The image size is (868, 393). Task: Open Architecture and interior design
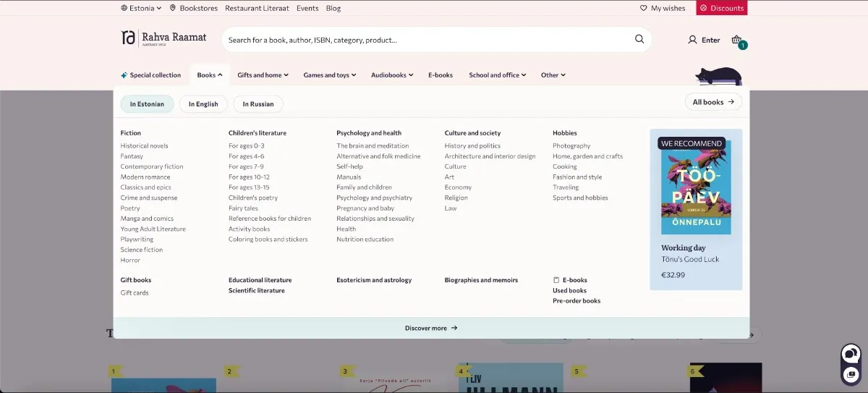[x=490, y=156]
